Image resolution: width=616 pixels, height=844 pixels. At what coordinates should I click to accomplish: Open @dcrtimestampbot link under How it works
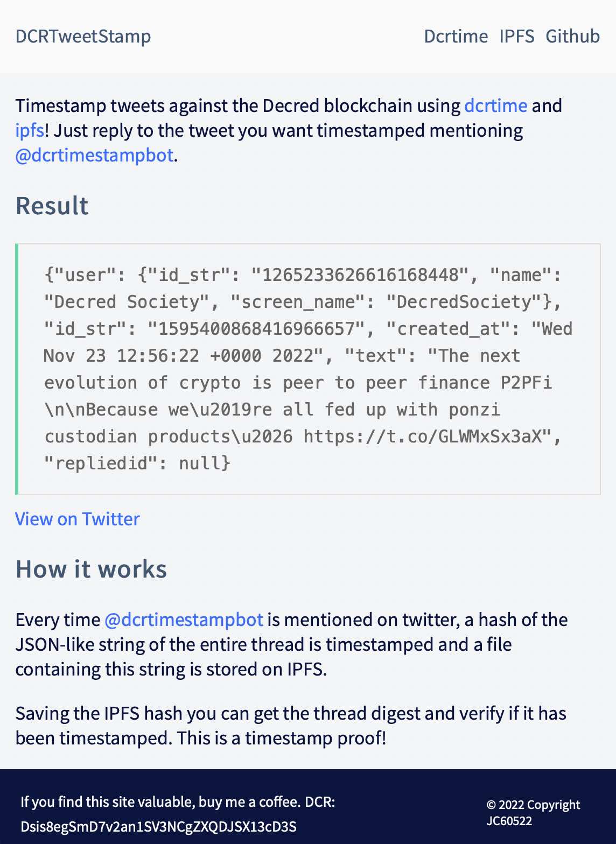184,620
